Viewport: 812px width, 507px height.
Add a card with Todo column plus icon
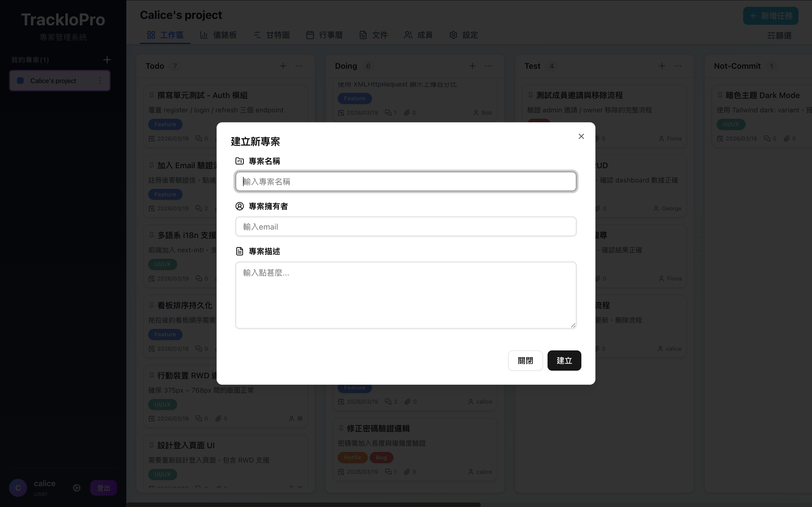(283, 66)
